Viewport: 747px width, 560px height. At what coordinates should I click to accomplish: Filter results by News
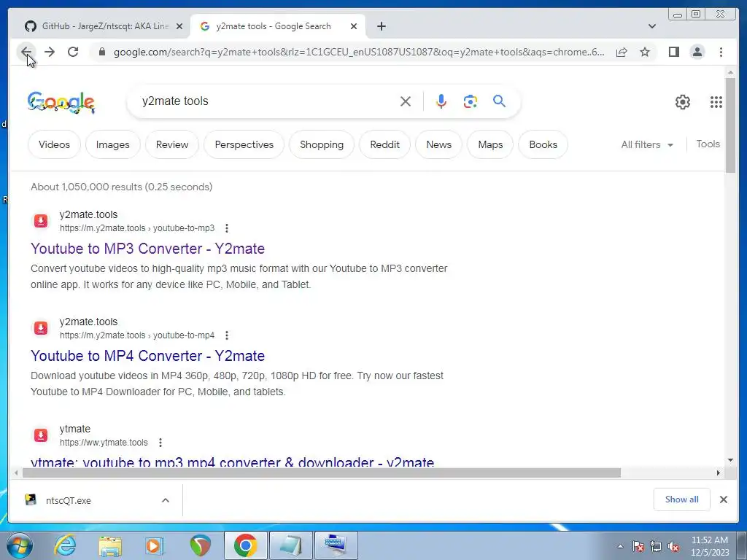coord(438,145)
